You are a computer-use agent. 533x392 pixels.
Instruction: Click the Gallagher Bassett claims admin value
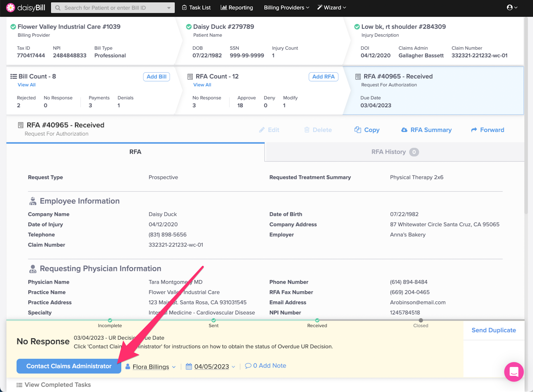tap(421, 56)
